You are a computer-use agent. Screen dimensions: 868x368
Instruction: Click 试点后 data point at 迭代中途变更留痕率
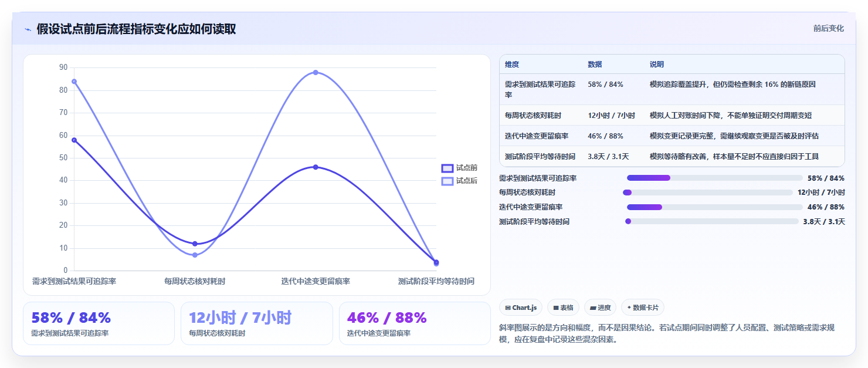pyautogui.click(x=316, y=73)
